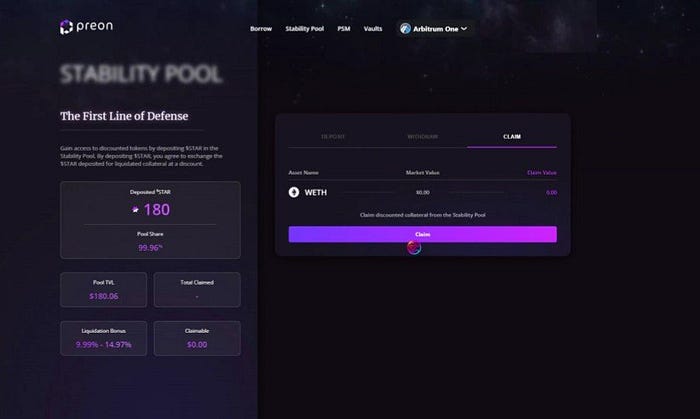
Task: Select the WETH asset row
Action: [422, 192]
